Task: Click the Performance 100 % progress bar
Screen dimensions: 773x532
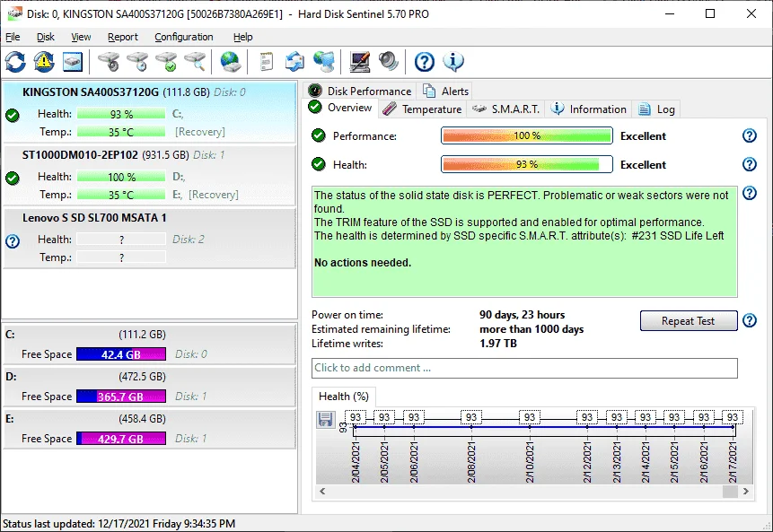Action: click(x=527, y=135)
